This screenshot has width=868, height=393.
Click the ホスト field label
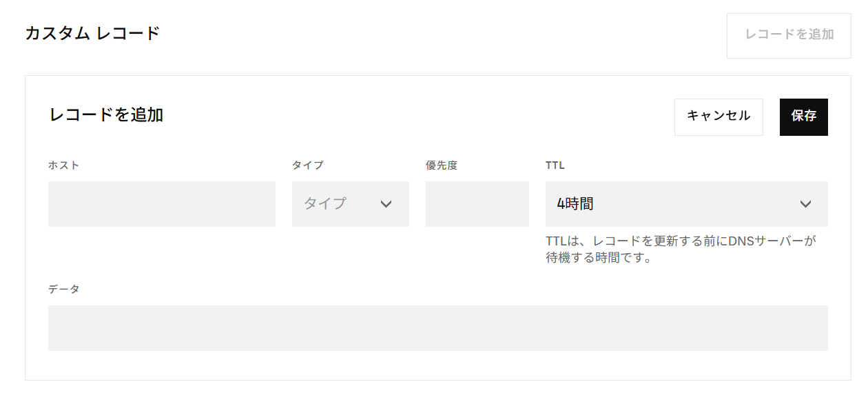click(64, 165)
